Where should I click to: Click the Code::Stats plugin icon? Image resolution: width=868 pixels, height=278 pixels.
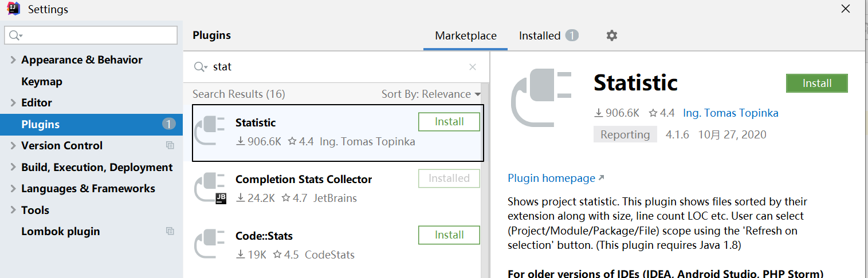tap(210, 244)
